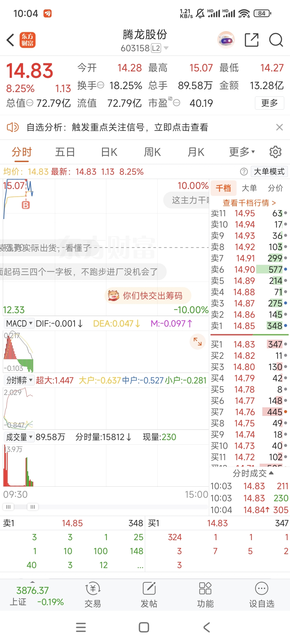Tap 324 order in 买1 queue
The image size is (290, 644).
click(175, 537)
